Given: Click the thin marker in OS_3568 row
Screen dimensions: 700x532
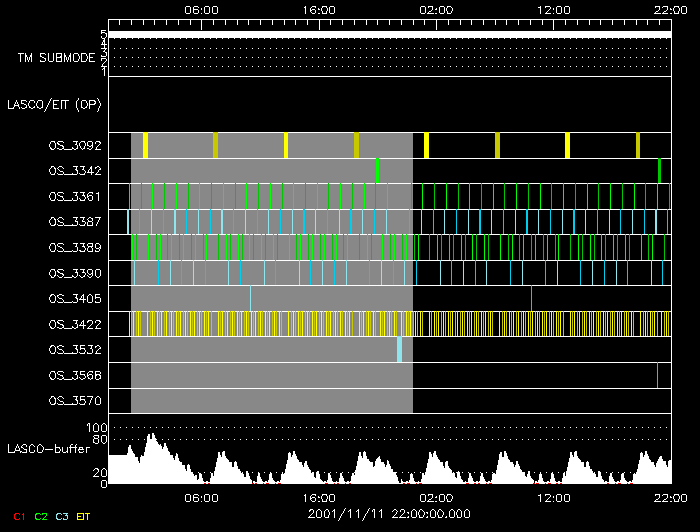Looking at the screenshot, I should 657,375.
